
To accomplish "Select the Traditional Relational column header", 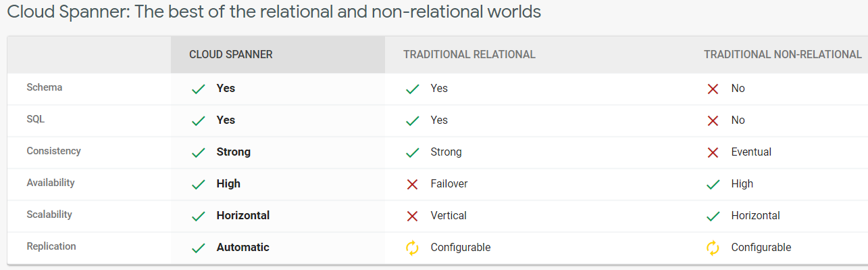I will (469, 55).
